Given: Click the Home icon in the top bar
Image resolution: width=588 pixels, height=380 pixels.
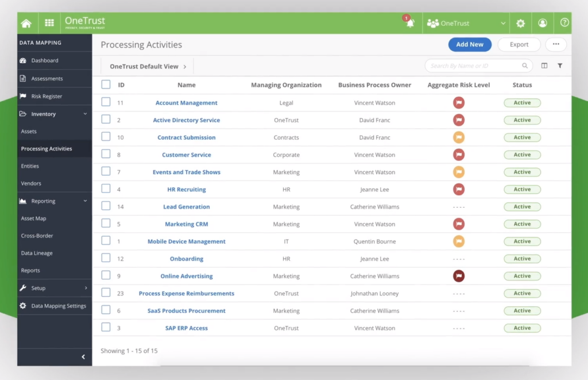Looking at the screenshot, I should pyautogui.click(x=26, y=22).
